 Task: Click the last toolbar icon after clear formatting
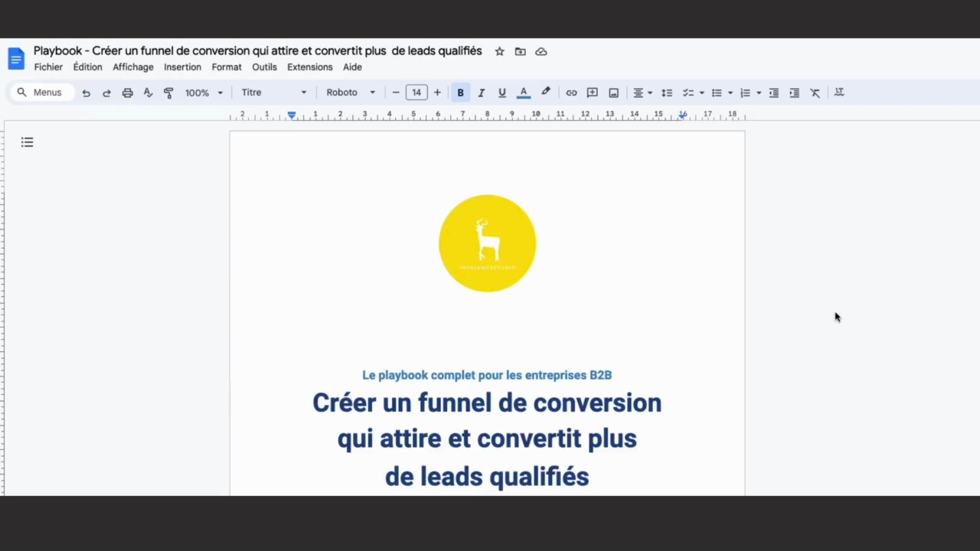[x=839, y=92]
